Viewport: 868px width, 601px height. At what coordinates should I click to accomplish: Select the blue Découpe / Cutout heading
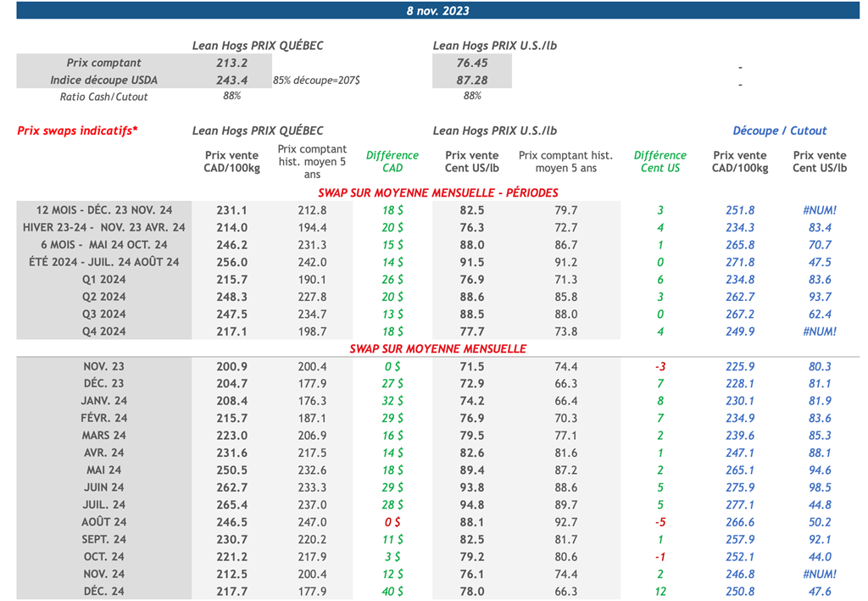(x=779, y=131)
